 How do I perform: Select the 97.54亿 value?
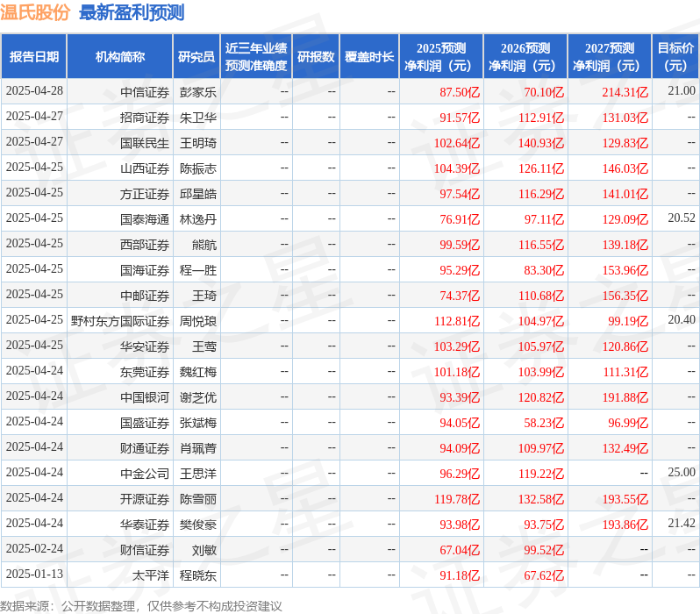coord(460,194)
